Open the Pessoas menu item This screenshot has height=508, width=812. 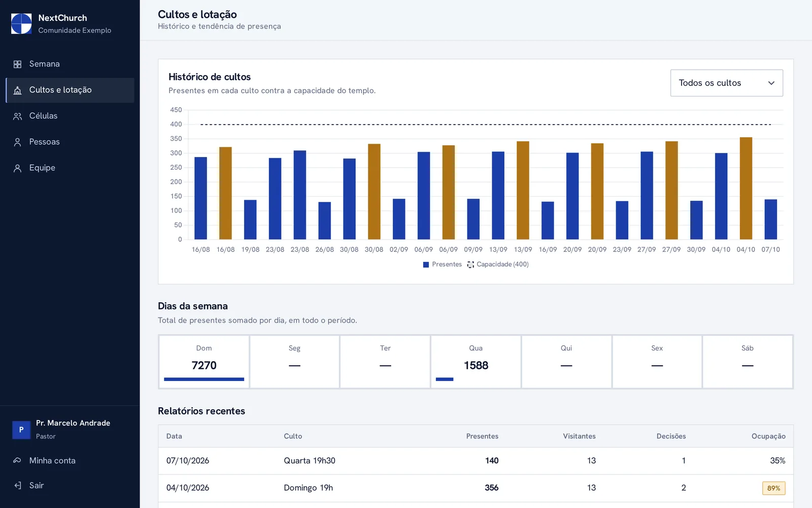click(70, 142)
